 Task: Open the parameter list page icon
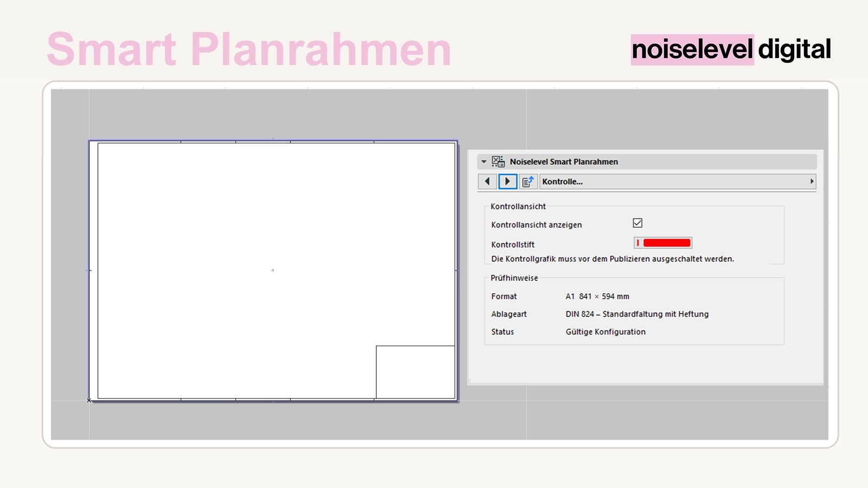528,182
